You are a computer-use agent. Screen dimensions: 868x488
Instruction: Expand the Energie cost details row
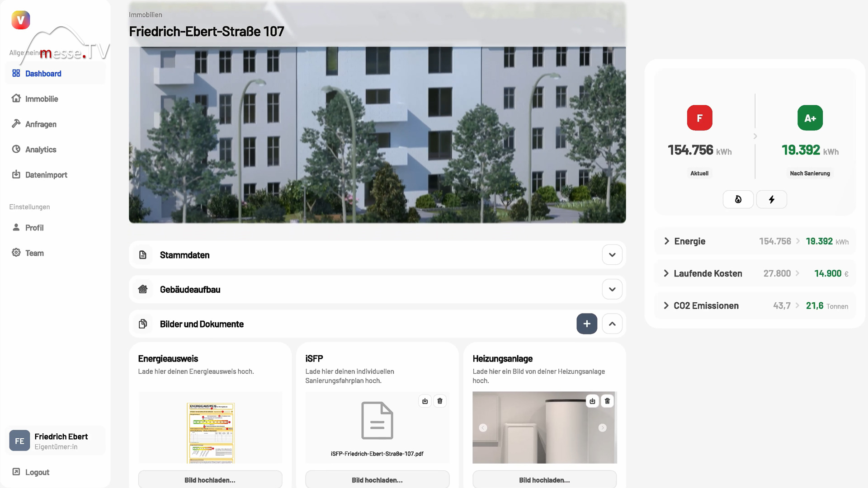pos(666,241)
